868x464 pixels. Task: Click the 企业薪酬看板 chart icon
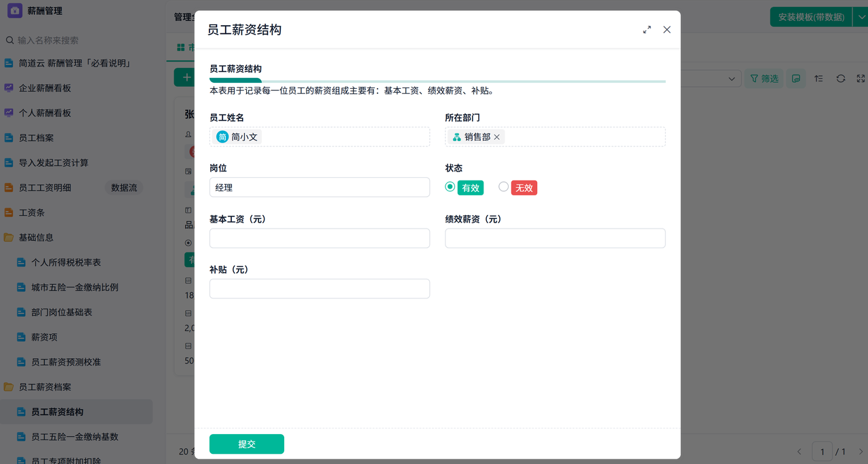click(x=9, y=88)
